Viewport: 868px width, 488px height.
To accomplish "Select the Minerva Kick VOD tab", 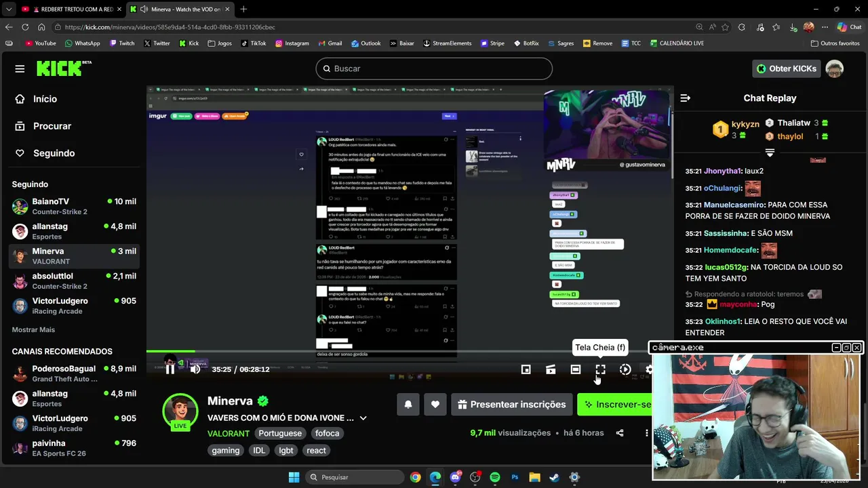I will (180, 9).
